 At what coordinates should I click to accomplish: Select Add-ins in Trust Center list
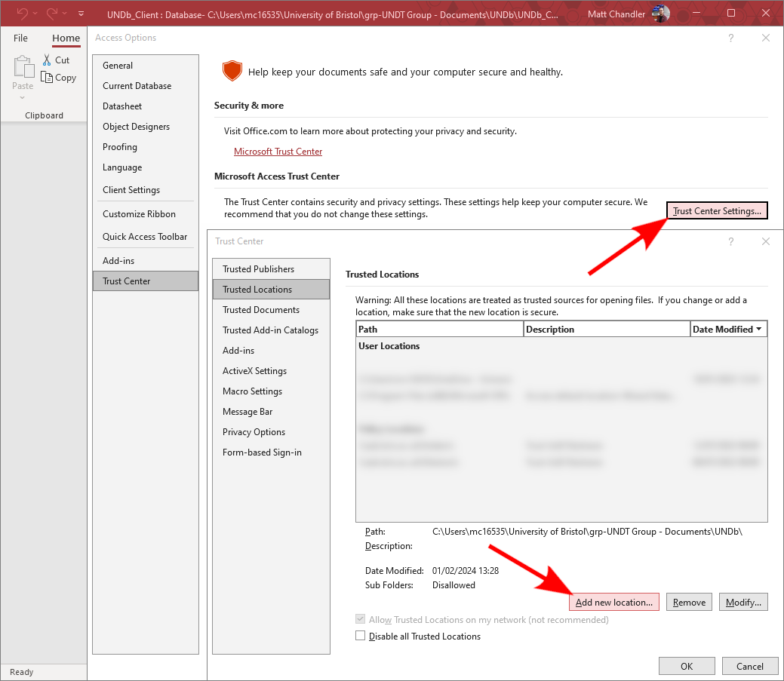click(x=271, y=351)
